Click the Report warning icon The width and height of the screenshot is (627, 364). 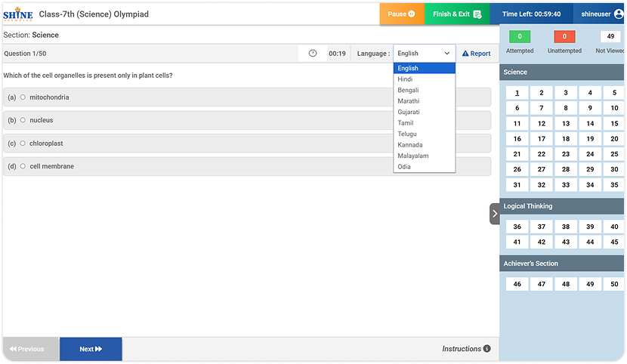pyautogui.click(x=465, y=54)
